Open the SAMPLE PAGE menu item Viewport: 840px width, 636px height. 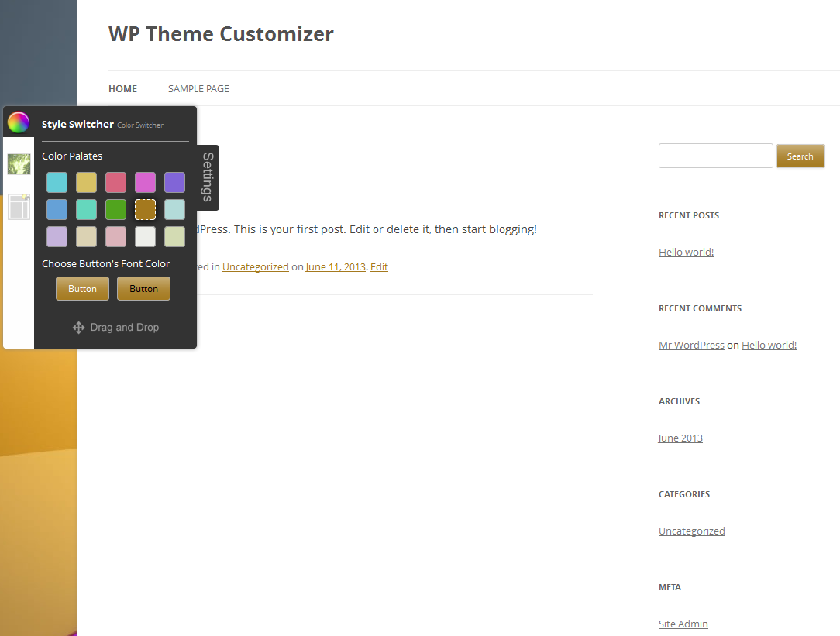[x=198, y=89]
